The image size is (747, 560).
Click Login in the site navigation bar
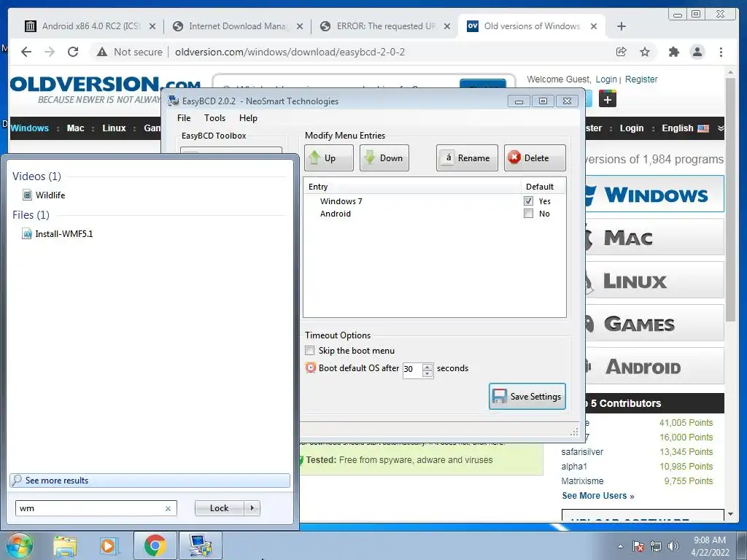pyautogui.click(x=631, y=128)
